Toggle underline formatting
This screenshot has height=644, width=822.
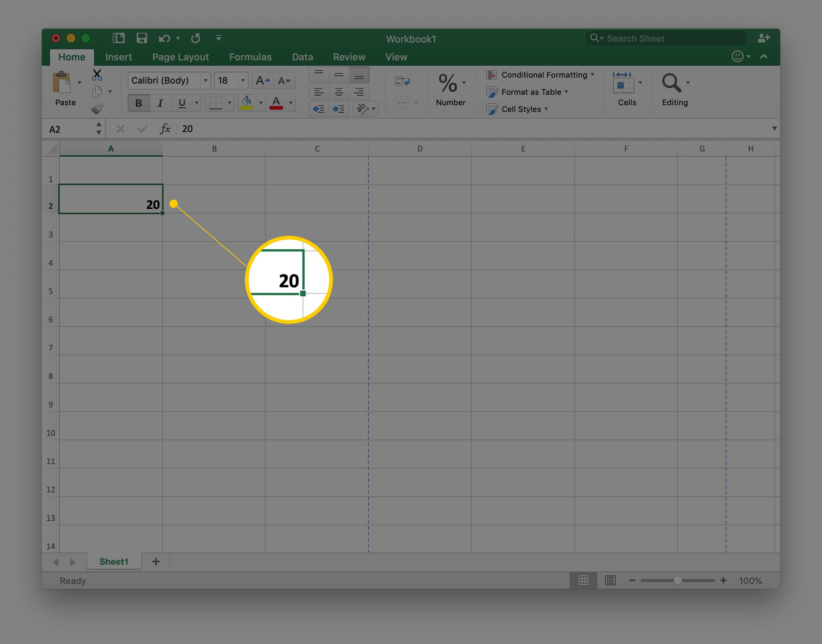pyautogui.click(x=182, y=103)
